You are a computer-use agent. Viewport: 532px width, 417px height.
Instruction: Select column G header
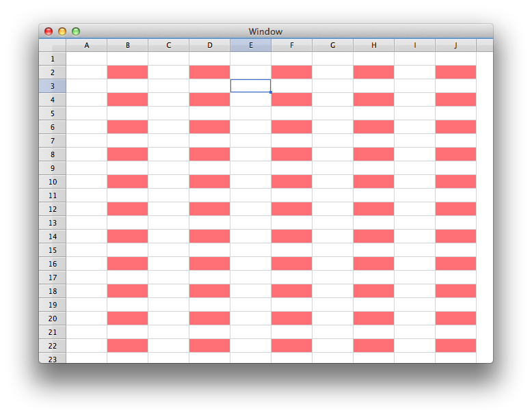[333, 45]
